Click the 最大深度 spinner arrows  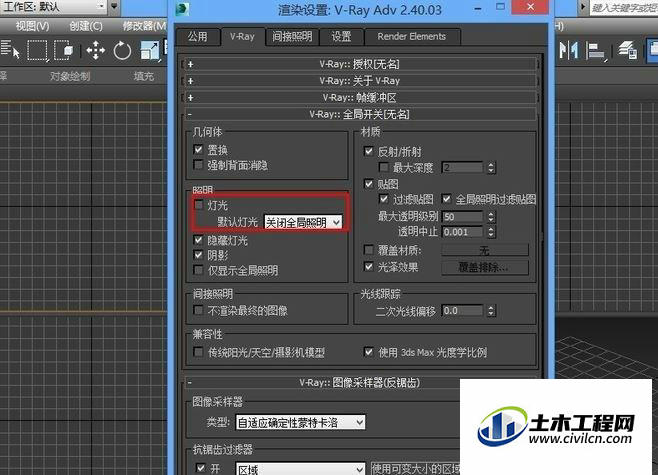pos(491,168)
